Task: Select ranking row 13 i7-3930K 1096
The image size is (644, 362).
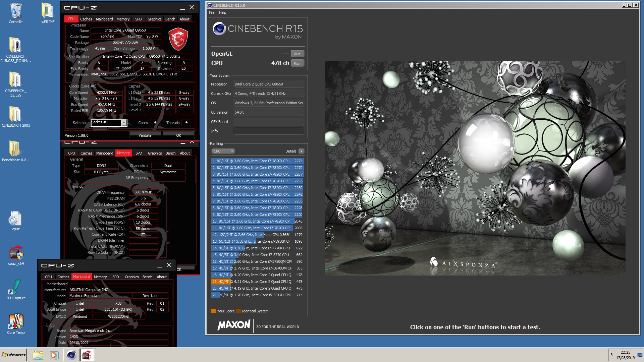Action: 257,241
